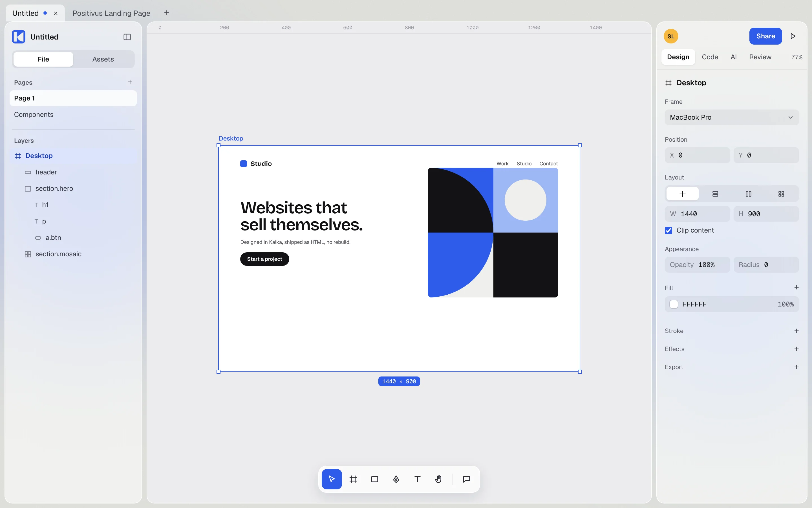This screenshot has width=812, height=508.
Task: Open the MacBook Pro frame dropdown
Action: click(x=731, y=117)
